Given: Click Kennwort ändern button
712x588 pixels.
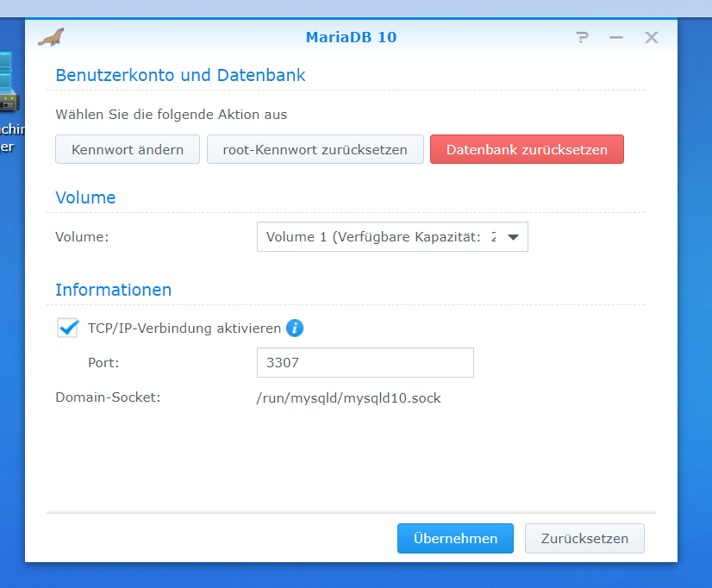Looking at the screenshot, I should point(128,149).
